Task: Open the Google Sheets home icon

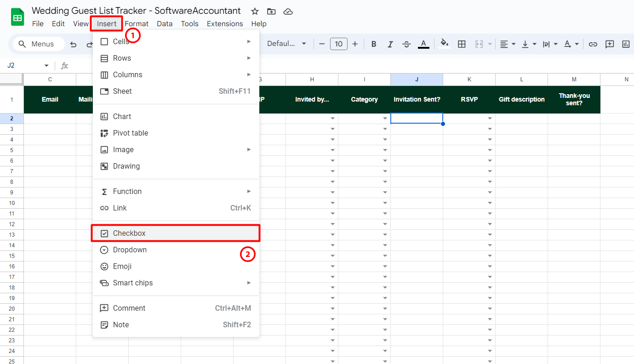Action: point(17,18)
